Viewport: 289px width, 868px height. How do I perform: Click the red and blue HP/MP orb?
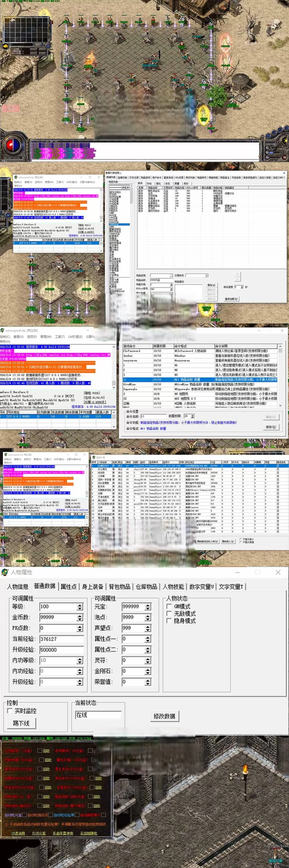coord(13,146)
